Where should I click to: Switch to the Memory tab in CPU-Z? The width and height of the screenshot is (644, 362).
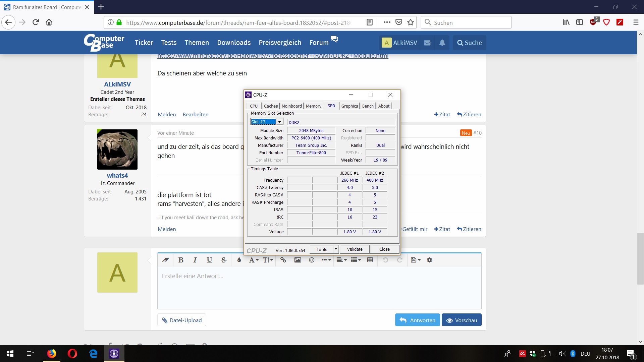(x=313, y=106)
